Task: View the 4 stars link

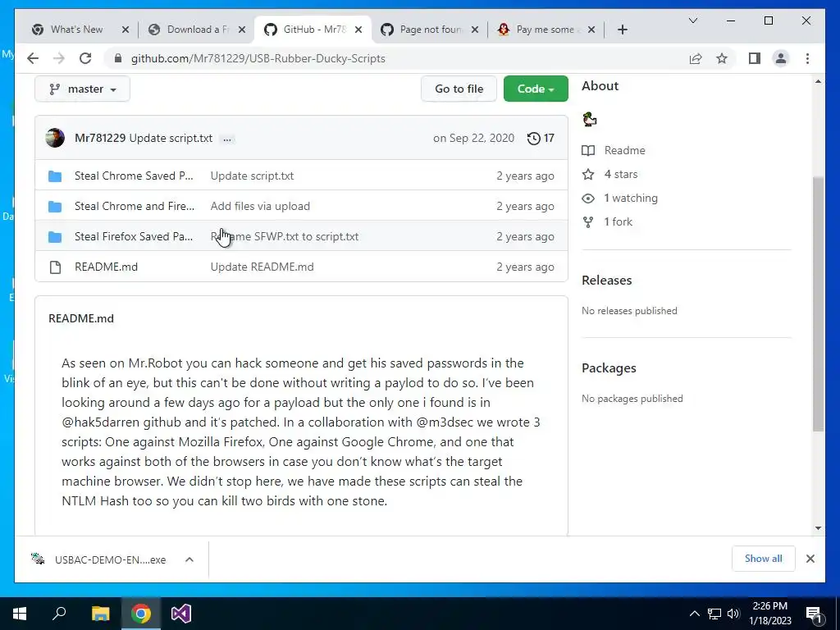Action: pyautogui.click(x=609, y=174)
